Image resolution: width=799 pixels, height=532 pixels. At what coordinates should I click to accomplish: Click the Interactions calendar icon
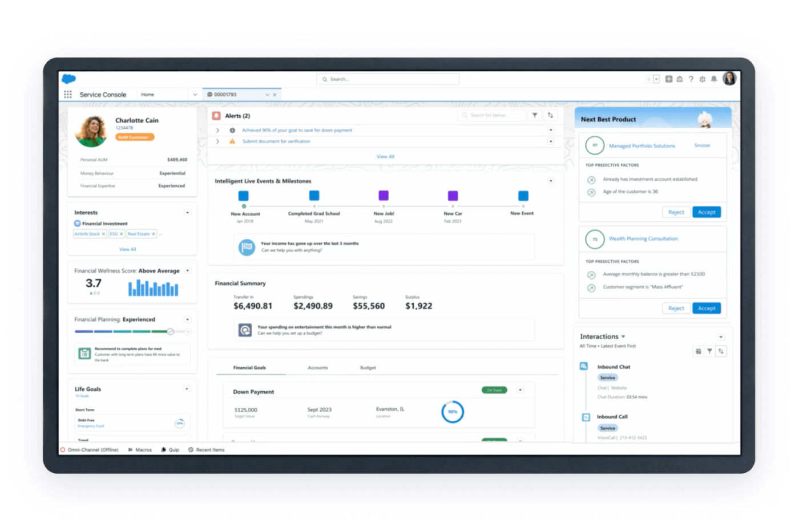(698, 351)
